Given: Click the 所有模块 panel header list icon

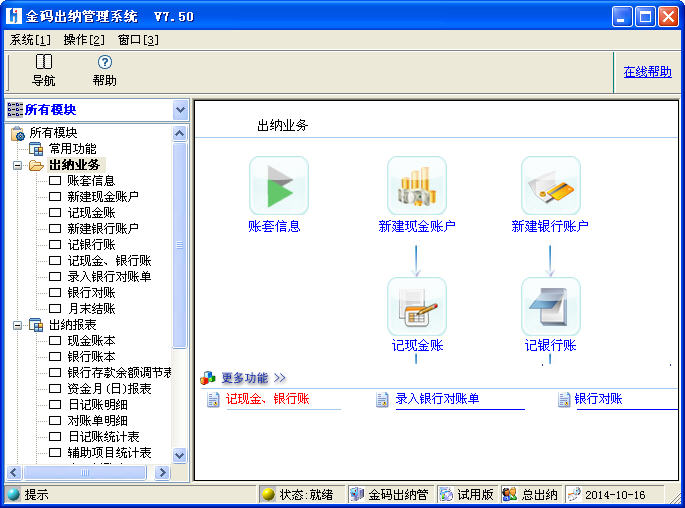Looking at the screenshot, I should click(x=15, y=110).
